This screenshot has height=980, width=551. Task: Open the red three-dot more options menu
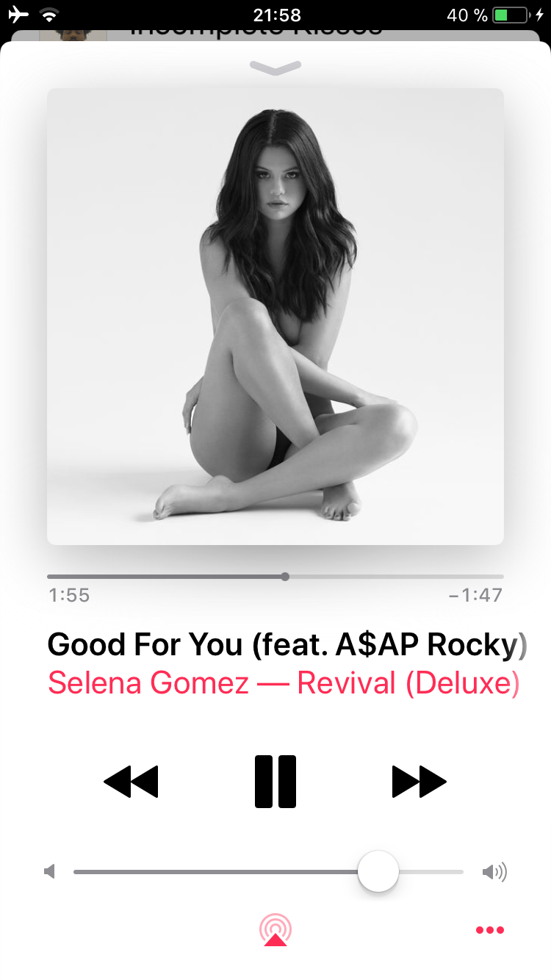coord(490,930)
